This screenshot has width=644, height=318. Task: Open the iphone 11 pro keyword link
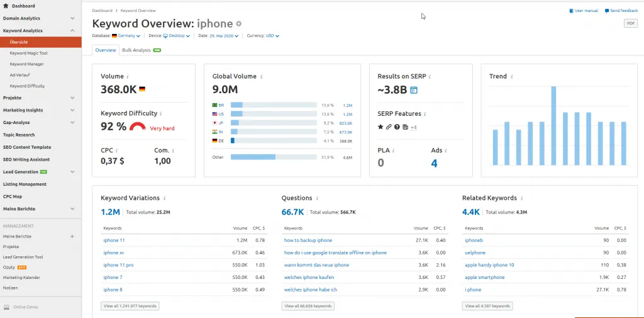pos(118,265)
